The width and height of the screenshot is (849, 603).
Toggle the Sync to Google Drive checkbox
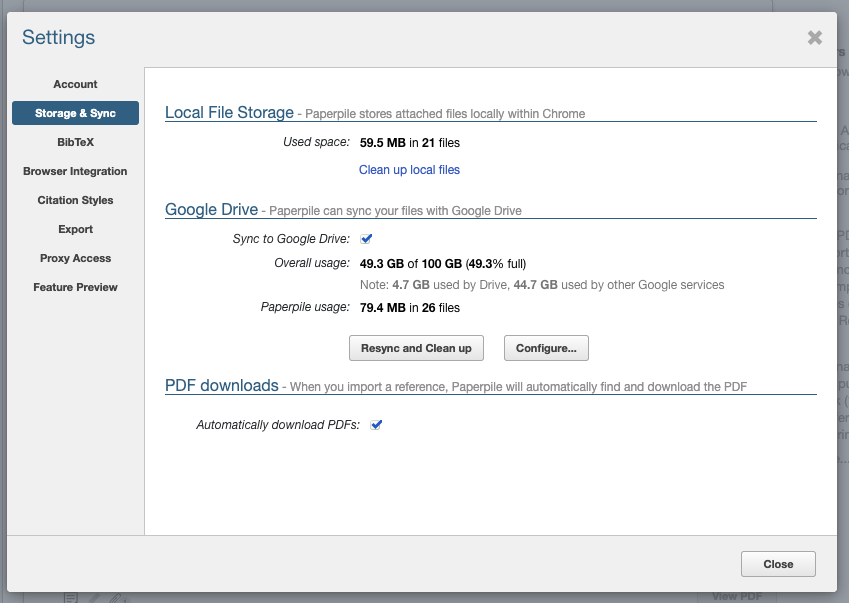click(x=366, y=239)
